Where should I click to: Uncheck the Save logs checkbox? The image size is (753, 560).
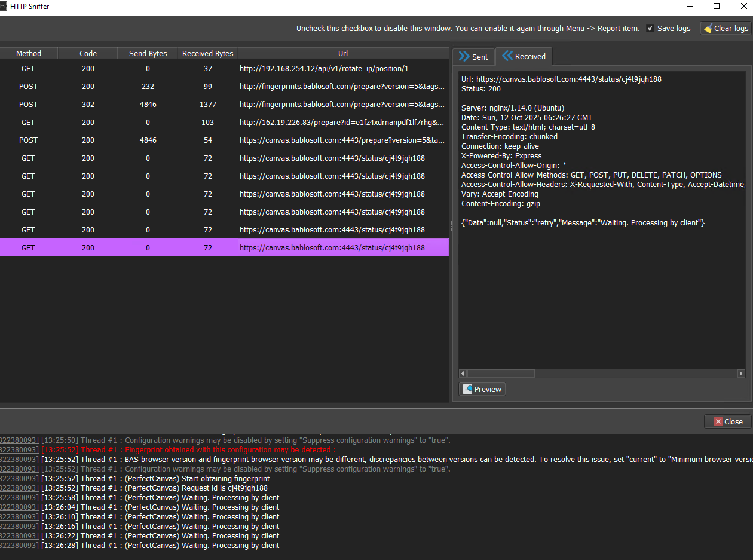[x=650, y=29]
